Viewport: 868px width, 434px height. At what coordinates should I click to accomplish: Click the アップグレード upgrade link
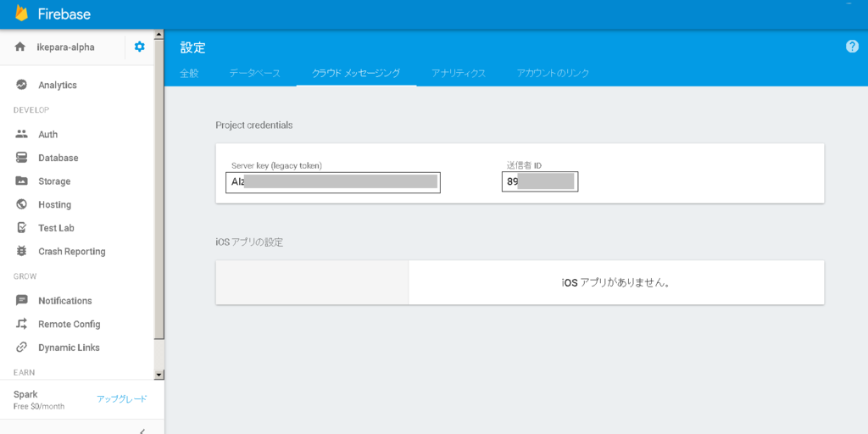(122, 398)
